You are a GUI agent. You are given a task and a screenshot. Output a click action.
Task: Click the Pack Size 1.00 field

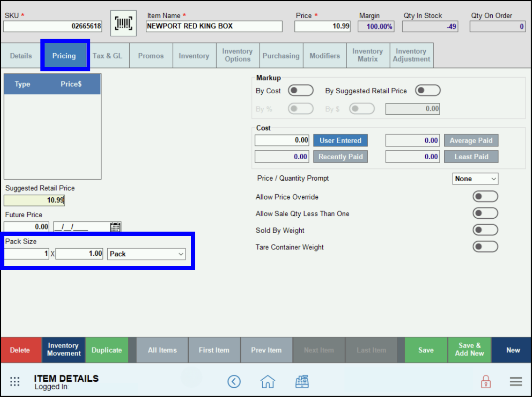click(x=79, y=254)
